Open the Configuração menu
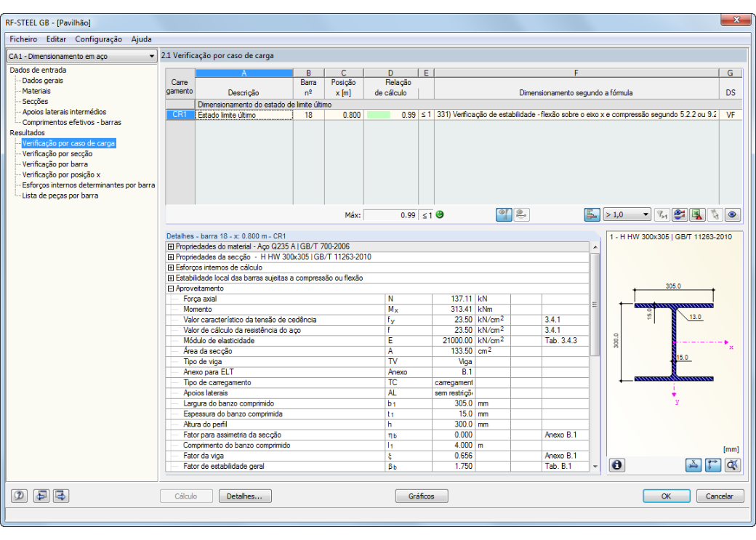Viewport: 756px width, 540px height. [98, 39]
